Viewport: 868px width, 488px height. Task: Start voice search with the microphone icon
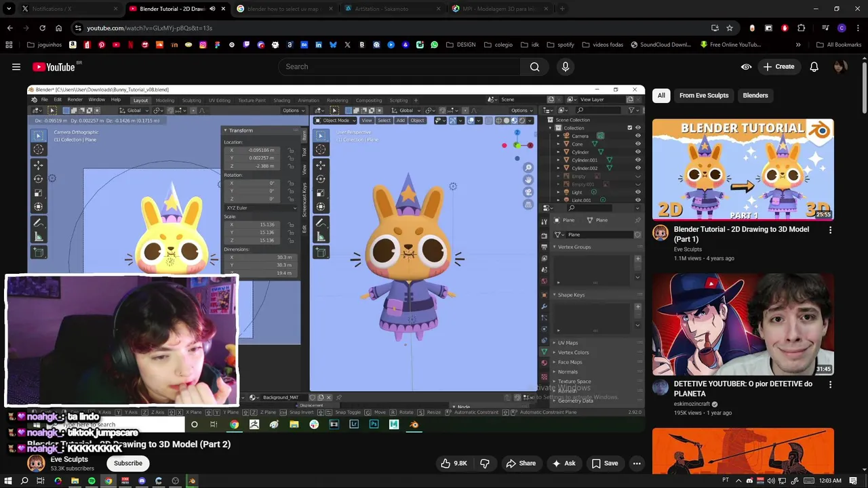coord(566,66)
